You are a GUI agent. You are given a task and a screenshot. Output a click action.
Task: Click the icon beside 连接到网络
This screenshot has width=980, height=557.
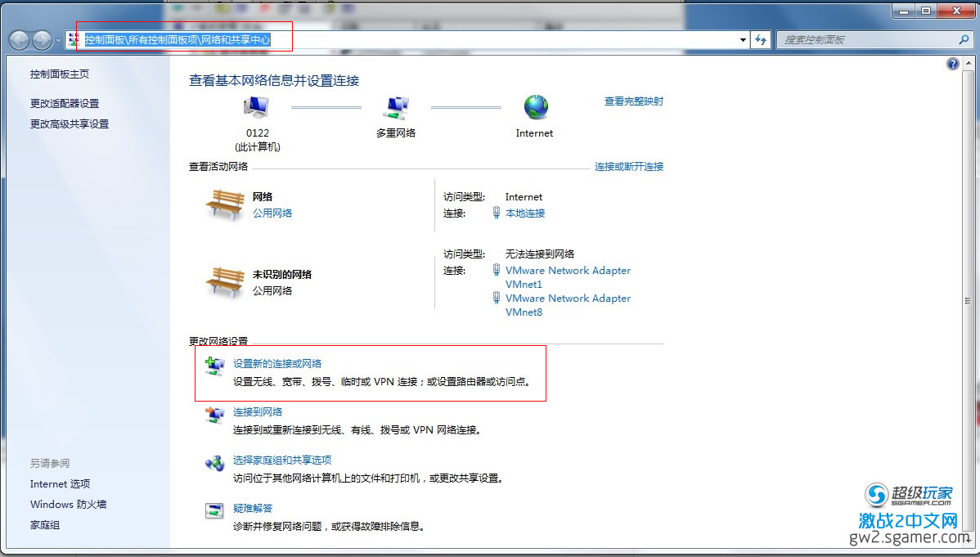tap(214, 416)
